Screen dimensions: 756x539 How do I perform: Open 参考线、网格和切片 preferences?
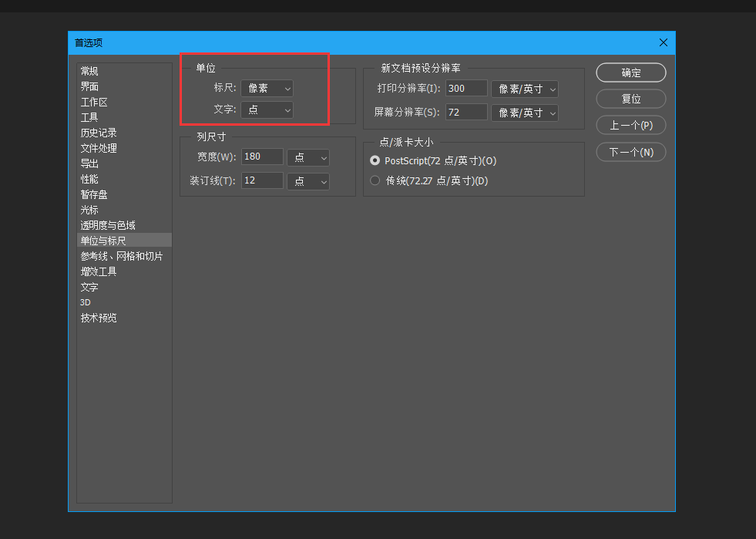(x=122, y=256)
